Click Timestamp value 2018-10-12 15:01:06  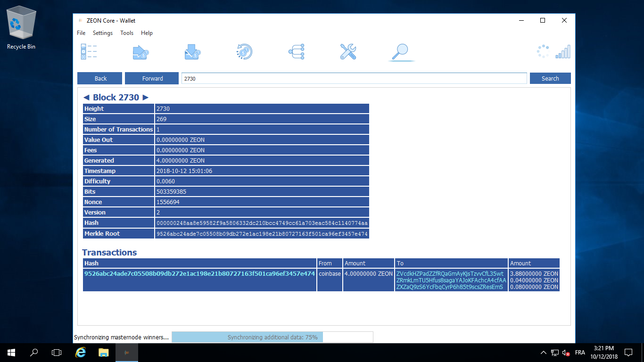click(x=184, y=171)
